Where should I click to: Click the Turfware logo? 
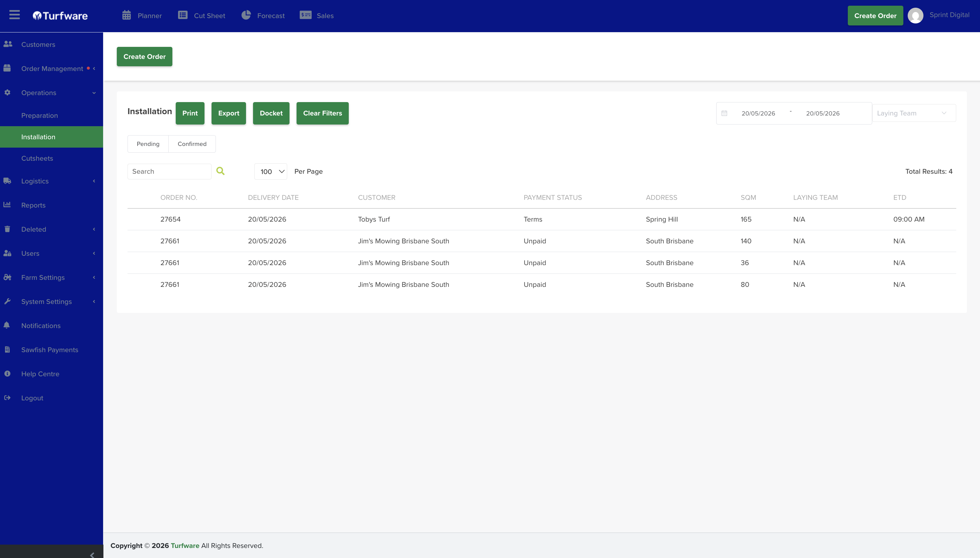click(60, 16)
